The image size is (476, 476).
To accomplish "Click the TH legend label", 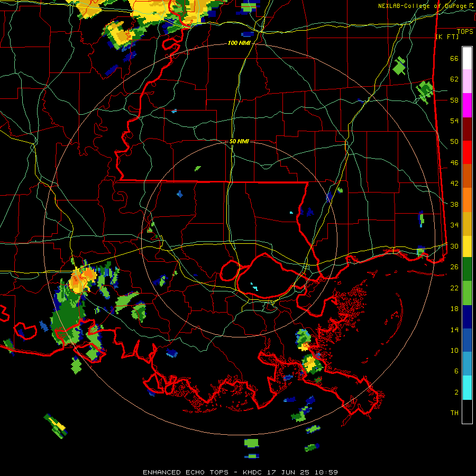I will tap(454, 413).
